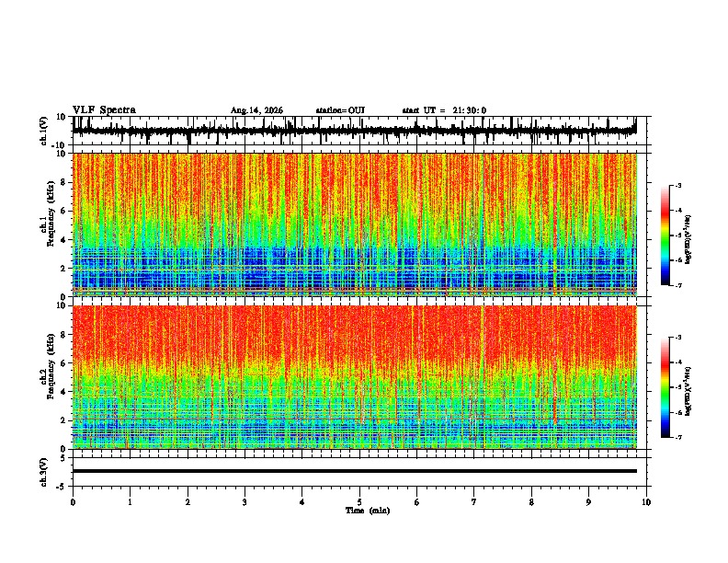
Task: Click the ch.2 spectrogram "2" kHz tick label
Action: tap(63, 420)
